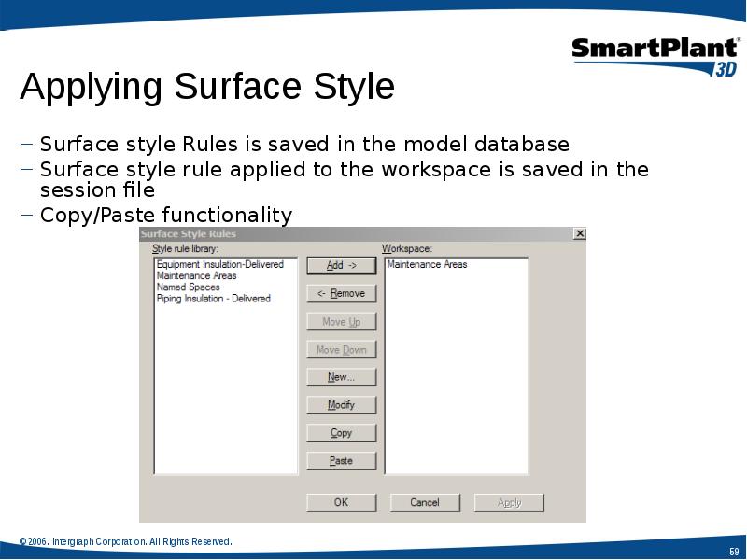Click the Applying Surface Style heading
The image size is (747, 560).
(207, 86)
